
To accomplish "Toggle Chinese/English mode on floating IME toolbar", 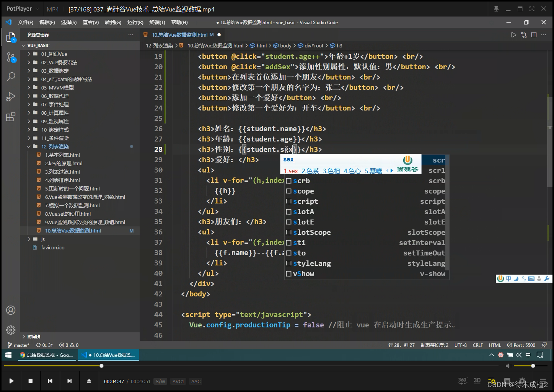I will 508,279.
